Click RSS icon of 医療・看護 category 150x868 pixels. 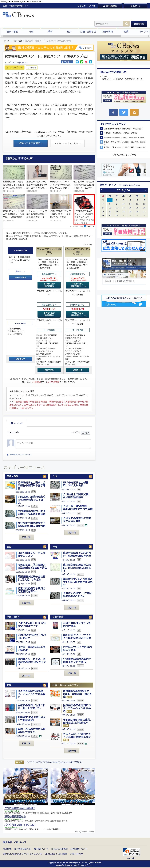point(44,476)
